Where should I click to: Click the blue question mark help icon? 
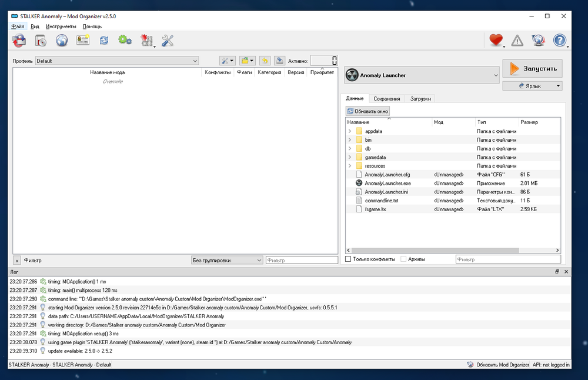coord(559,41)
